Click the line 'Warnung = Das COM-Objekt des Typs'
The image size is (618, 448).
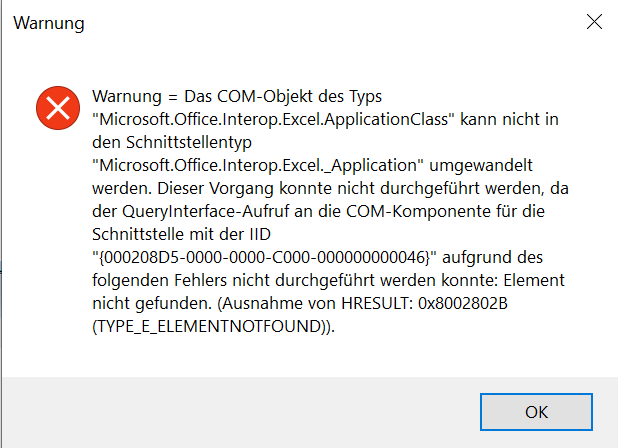tap(237, 97)
